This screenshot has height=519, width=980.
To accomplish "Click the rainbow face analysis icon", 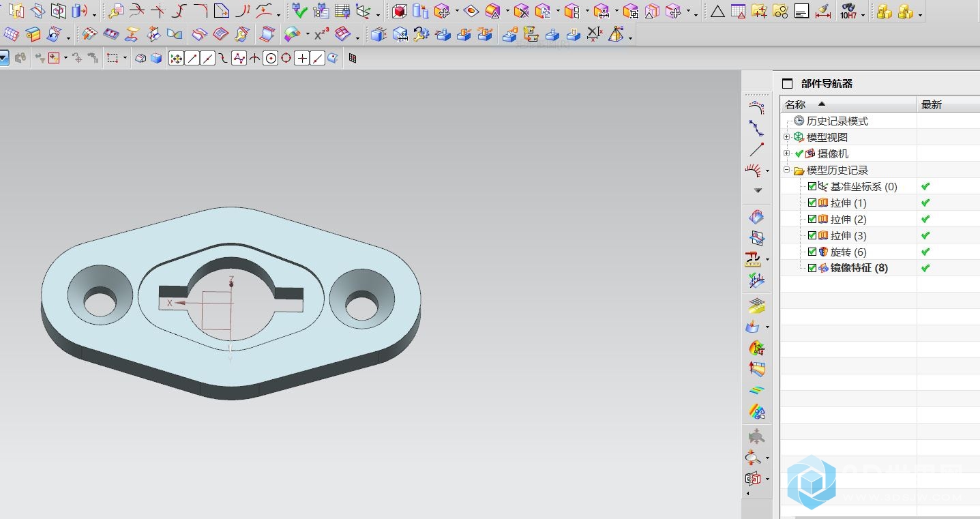I will [x=756, y=411].
